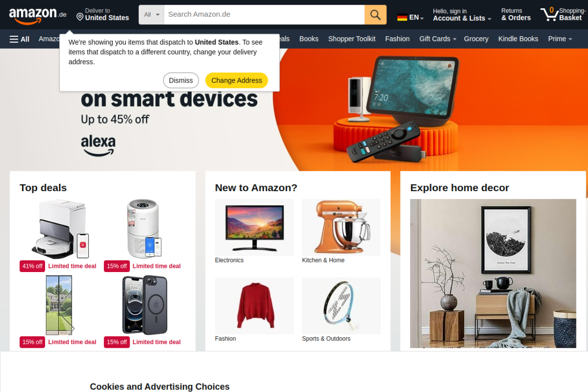Open the hamburger All menu
Viewport: 588px width, 392px height.
click(x=19, y=39)
